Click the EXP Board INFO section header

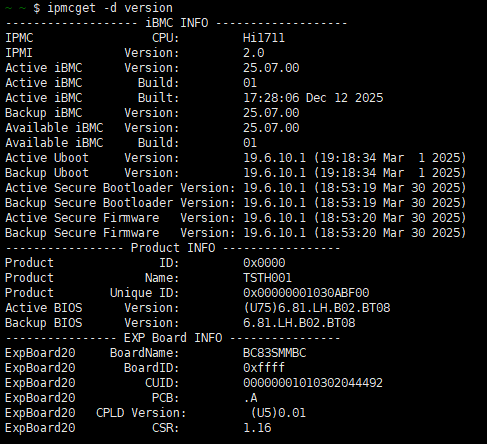173,338
